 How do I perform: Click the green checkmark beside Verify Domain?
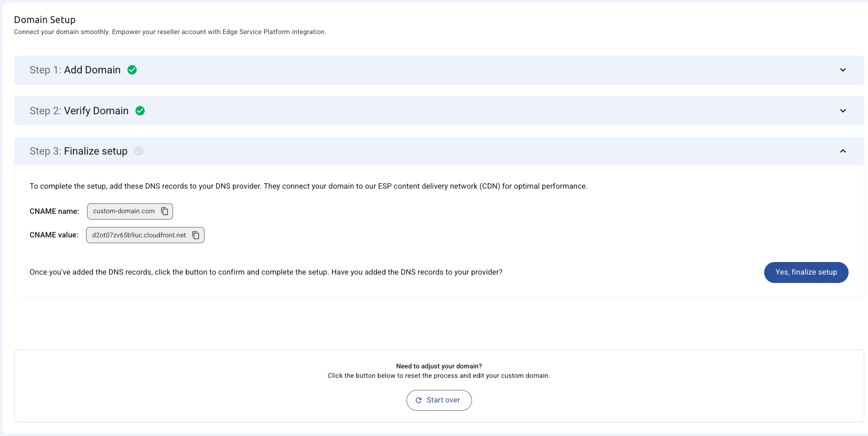coord(140,111)
